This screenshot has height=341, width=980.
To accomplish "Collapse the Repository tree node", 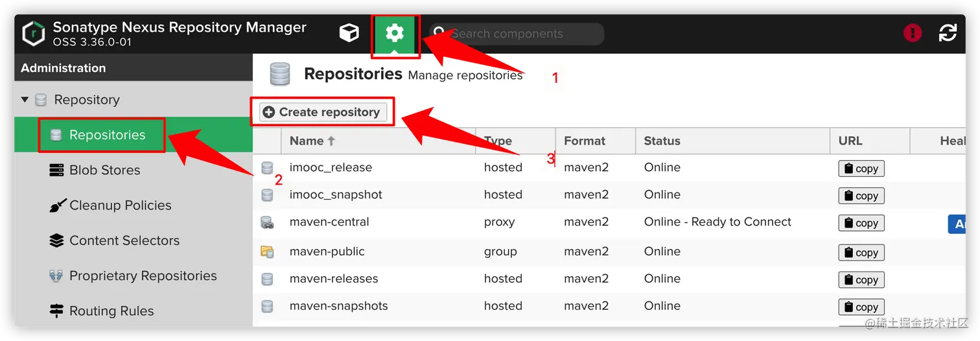I will point(25,100).
